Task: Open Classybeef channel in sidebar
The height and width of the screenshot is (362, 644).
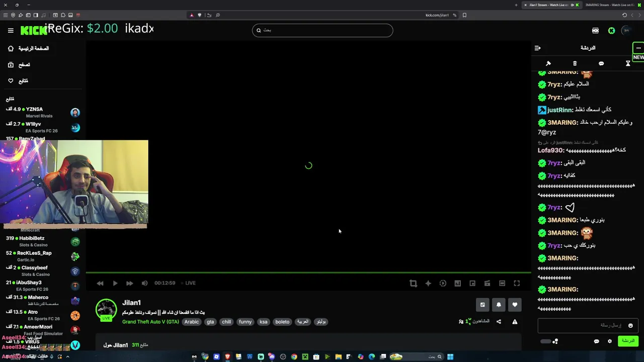Action: (x=43, y=271)
